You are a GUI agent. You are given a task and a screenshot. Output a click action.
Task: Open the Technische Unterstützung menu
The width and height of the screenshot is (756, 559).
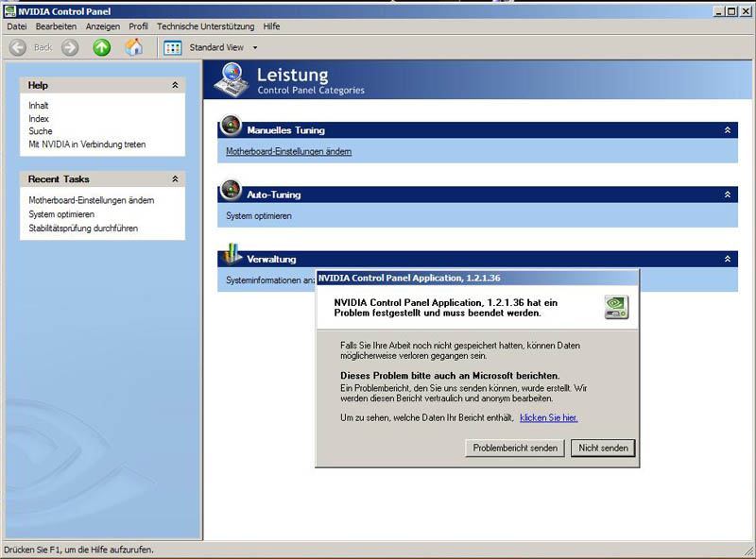[205, 26]
